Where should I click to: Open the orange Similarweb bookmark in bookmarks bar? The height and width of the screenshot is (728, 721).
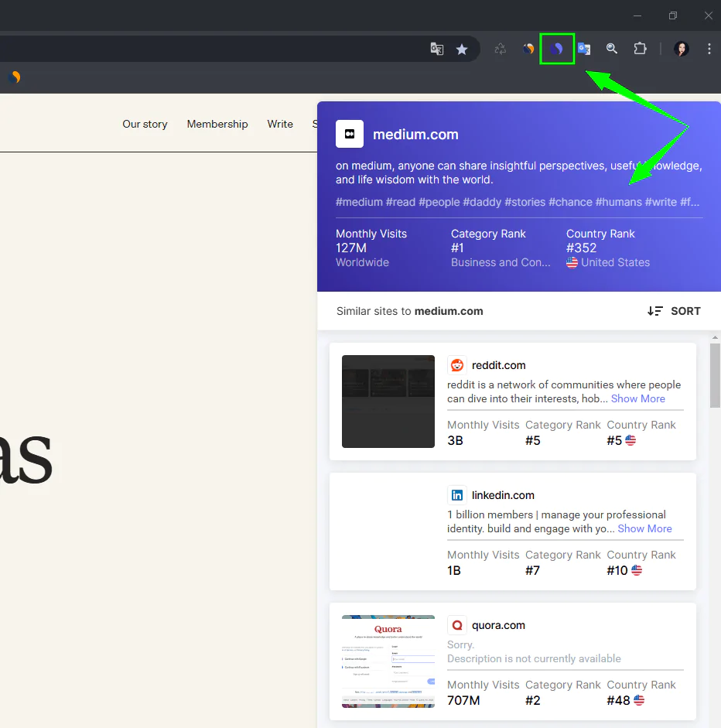(x=15, y=77)
